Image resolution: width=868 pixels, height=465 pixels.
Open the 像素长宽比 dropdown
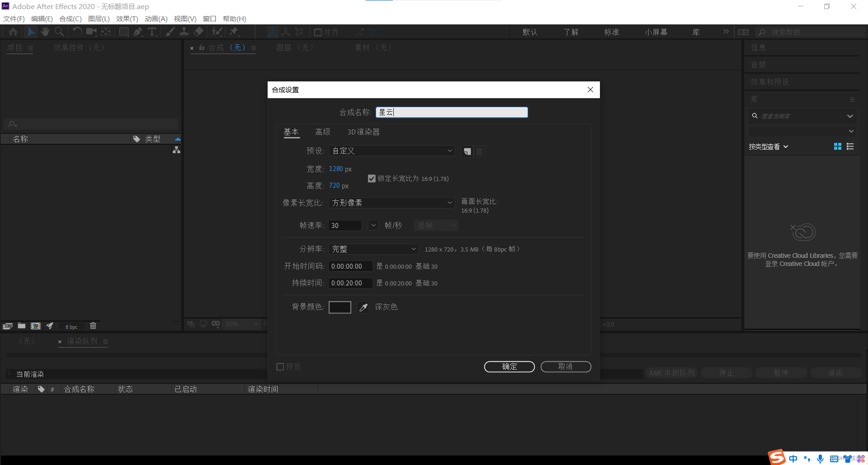pos(392,203)
